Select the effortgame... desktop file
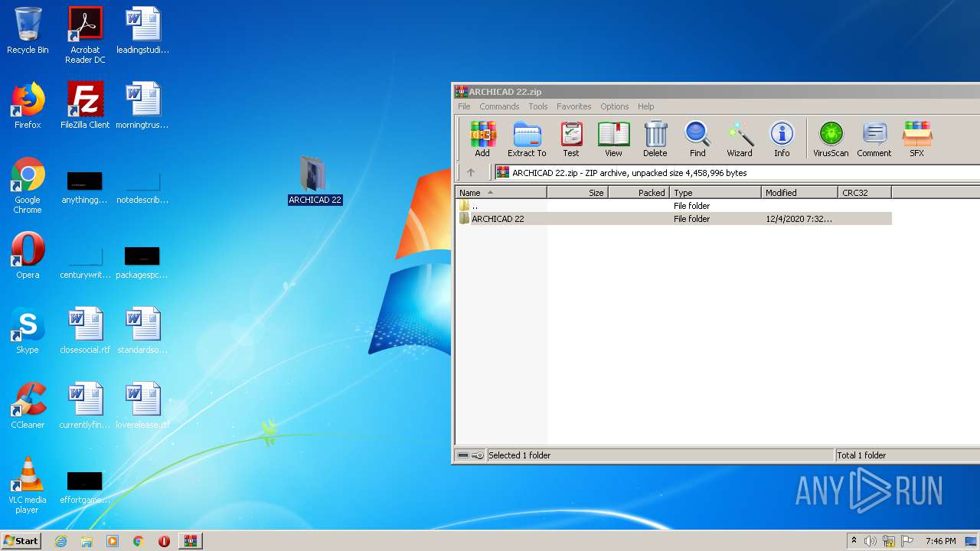This screenshot has height=551, width=980. [x=85, y=487]
